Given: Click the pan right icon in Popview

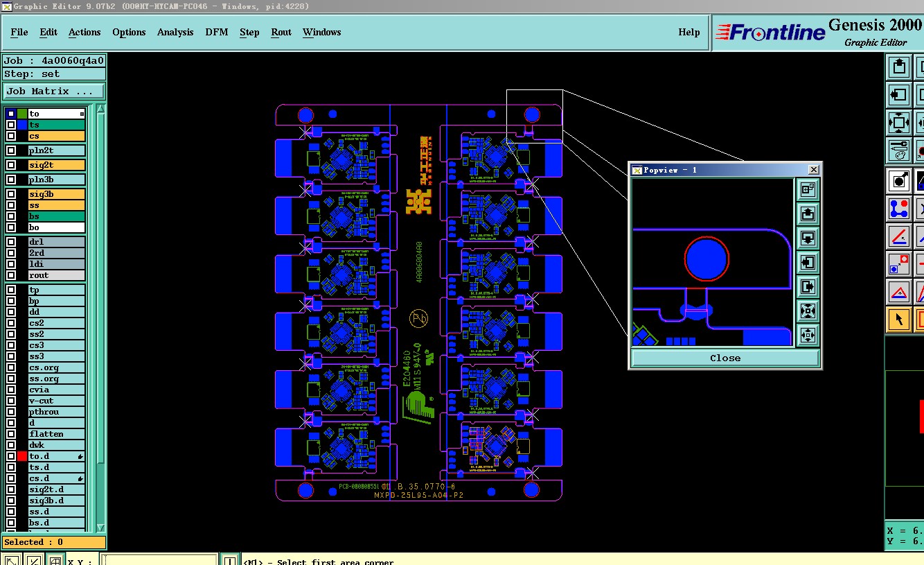Looking at the screenshot, I should [808, 287].
